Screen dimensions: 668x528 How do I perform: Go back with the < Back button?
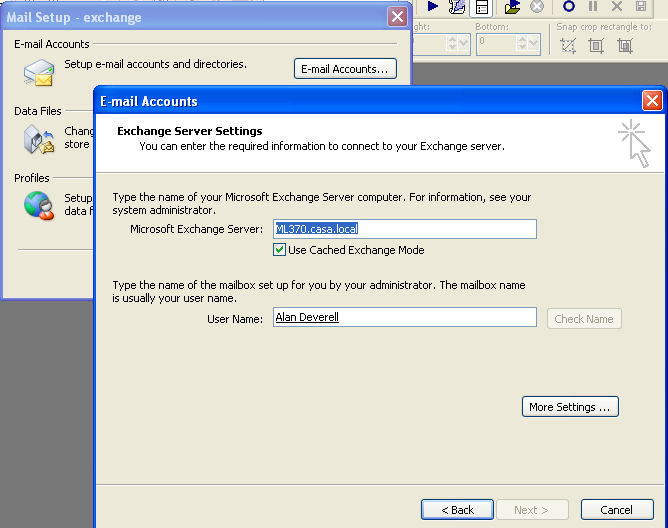pos(457,510)
